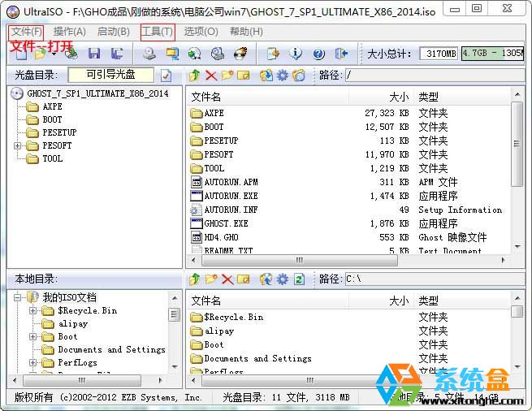Click the local path field showing C:\
Screen dimensions: 532x411
(x=435, y=279)
